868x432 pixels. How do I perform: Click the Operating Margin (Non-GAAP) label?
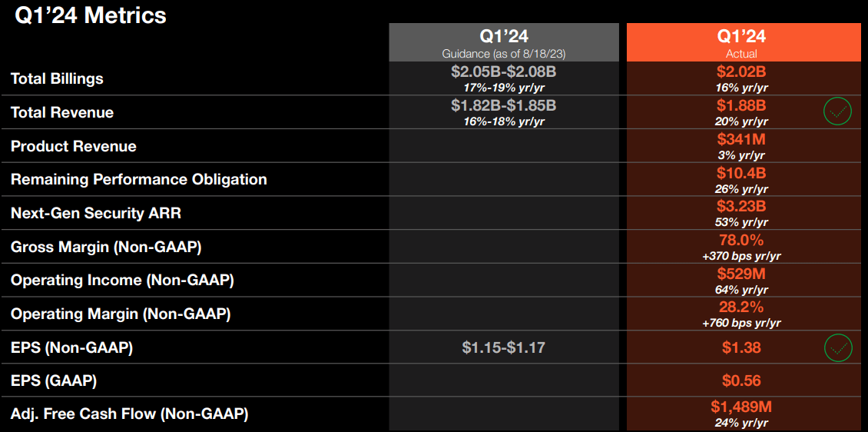point(120,314)
